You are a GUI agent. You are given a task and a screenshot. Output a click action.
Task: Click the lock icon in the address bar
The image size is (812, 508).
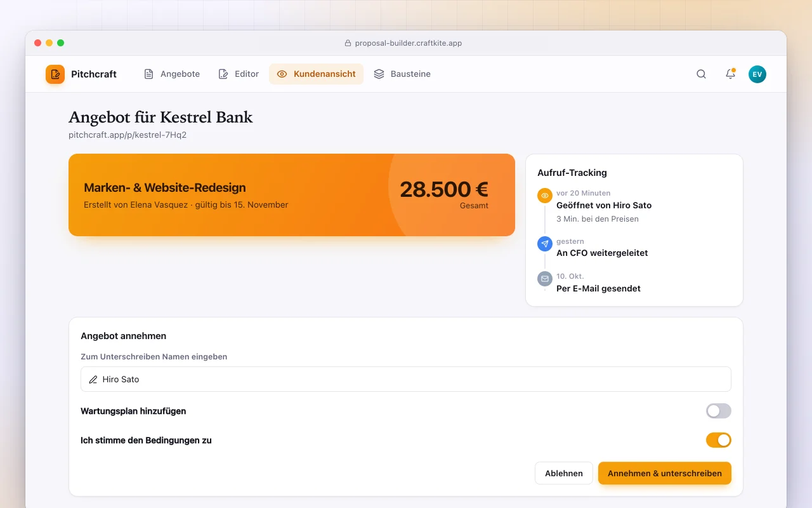[x=348, y=43]
